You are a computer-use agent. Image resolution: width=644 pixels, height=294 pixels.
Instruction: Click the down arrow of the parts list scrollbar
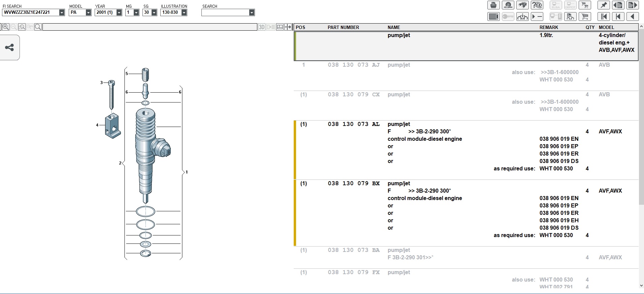coord(641,286)
